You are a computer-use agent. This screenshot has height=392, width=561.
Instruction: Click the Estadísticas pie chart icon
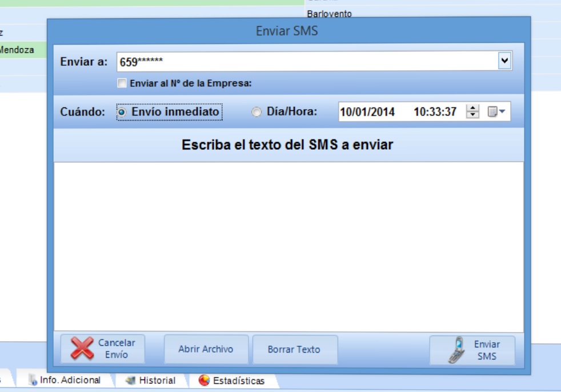(x=204, y=380)
